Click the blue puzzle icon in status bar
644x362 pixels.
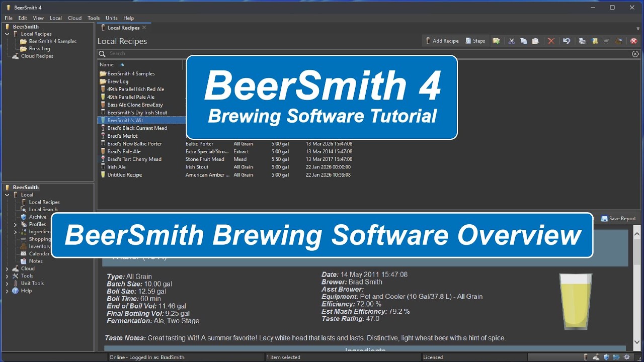point(616,357)
